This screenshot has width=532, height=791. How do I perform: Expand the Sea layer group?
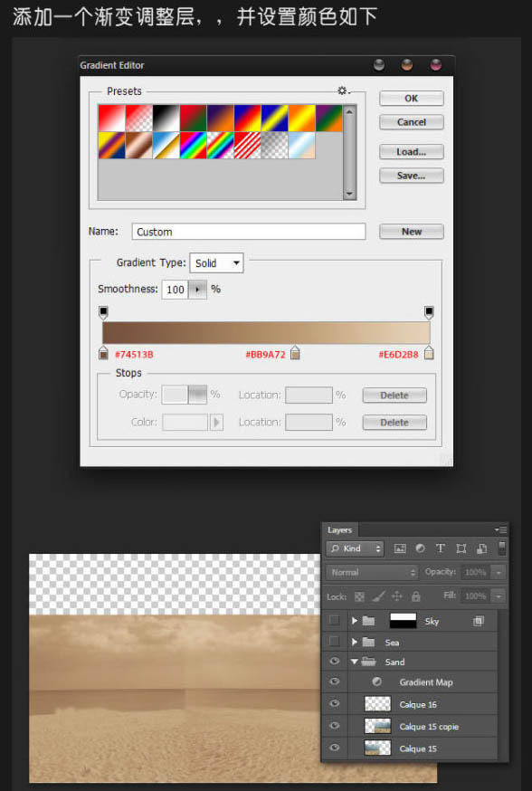[354, 643]
